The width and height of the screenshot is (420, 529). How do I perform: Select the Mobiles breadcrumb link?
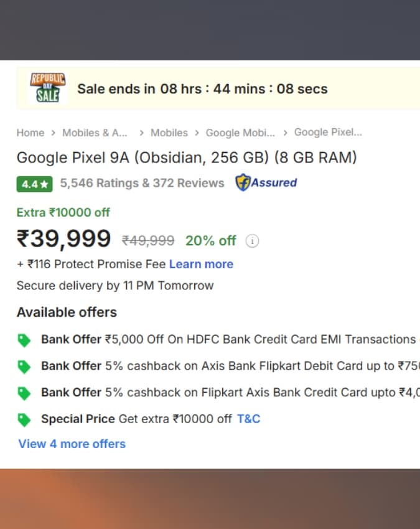(169, 133)
